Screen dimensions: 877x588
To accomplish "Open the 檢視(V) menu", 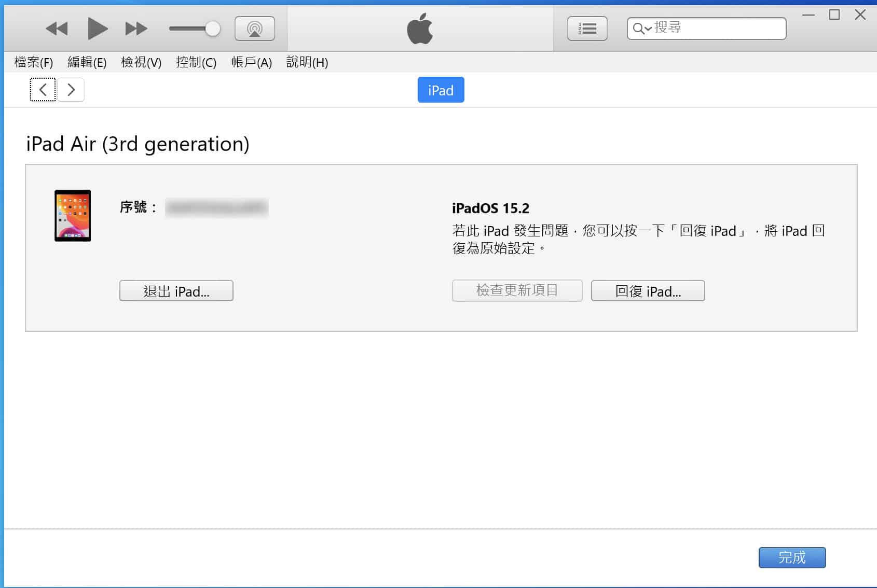I will pos(141,63).
